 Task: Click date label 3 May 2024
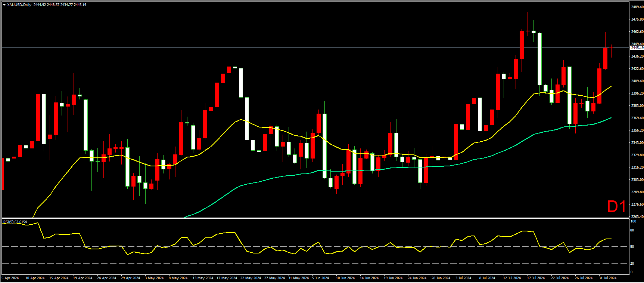(154, 278)
